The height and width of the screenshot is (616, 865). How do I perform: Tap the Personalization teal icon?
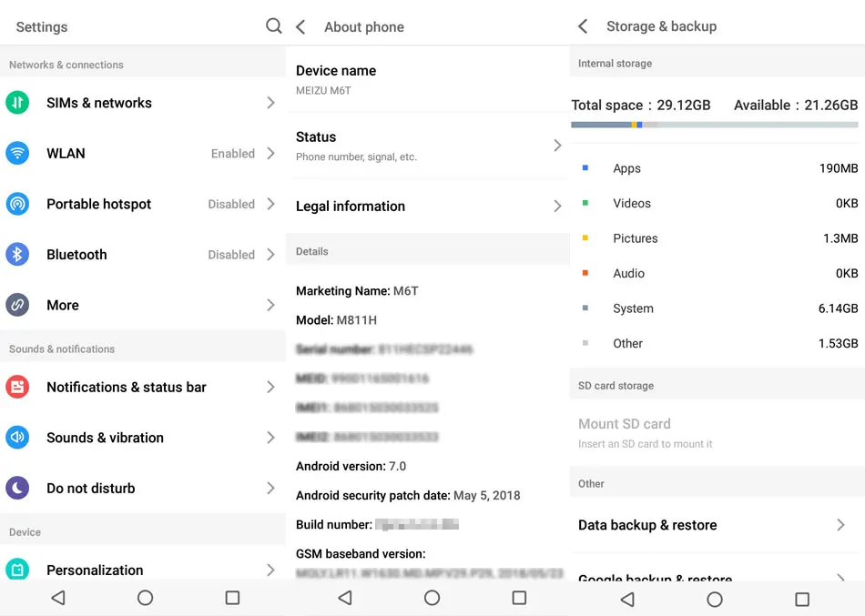pos(17,569)
